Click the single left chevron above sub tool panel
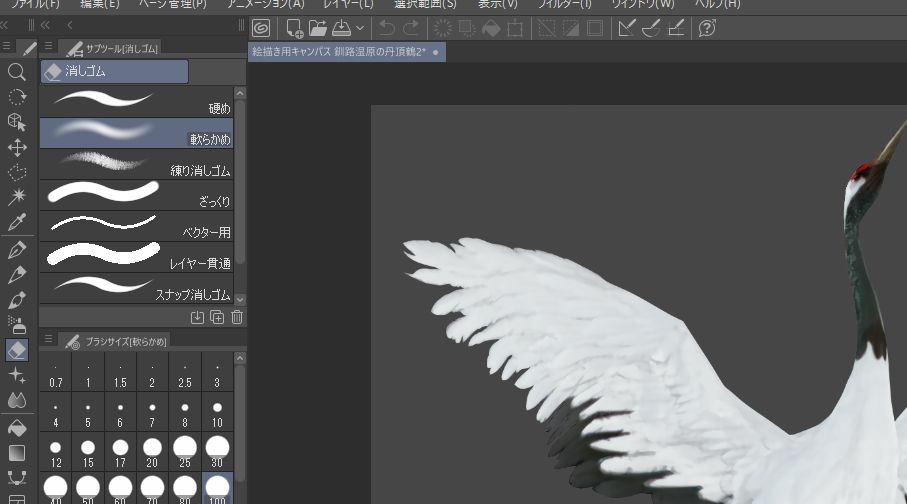The height and width of the screenshot is (504, 907). (x=69, y=25)
